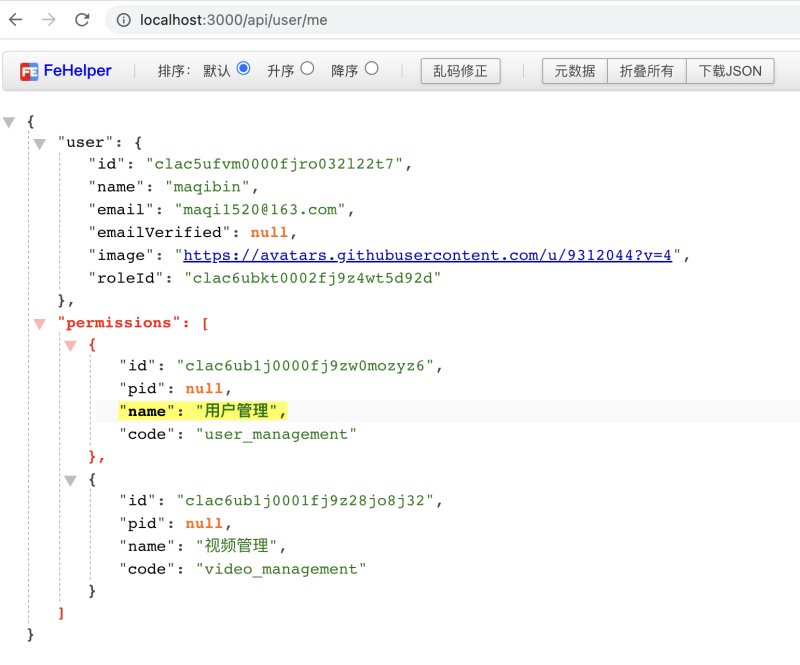Click the 折叠所有 collapse all button
The width and height of the screenshot is (800, 665).
click(646, 71)
